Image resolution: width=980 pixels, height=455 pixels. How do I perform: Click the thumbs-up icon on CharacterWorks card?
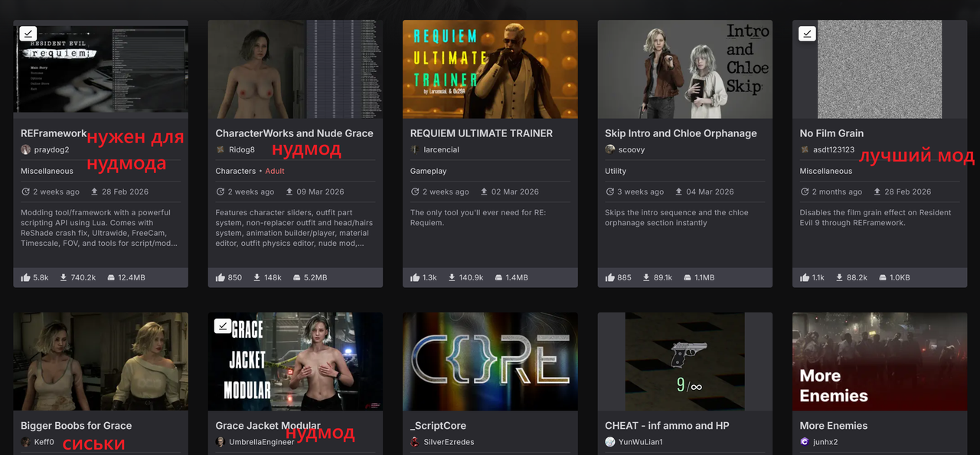(x=220, y=277)
